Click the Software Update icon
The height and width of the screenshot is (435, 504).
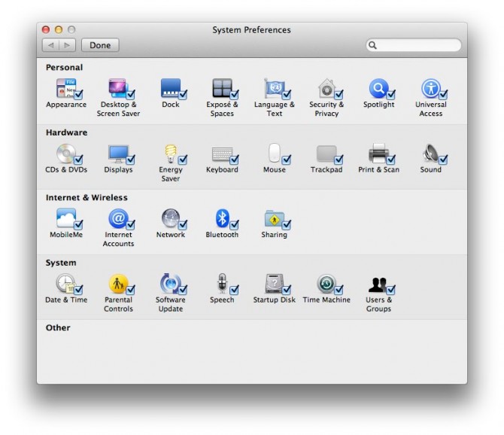(169, 284)
